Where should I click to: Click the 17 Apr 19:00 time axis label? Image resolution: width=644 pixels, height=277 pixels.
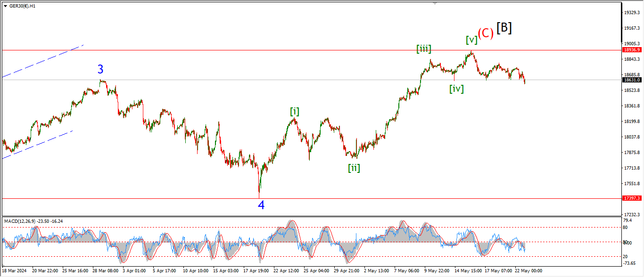click(255, 271)
